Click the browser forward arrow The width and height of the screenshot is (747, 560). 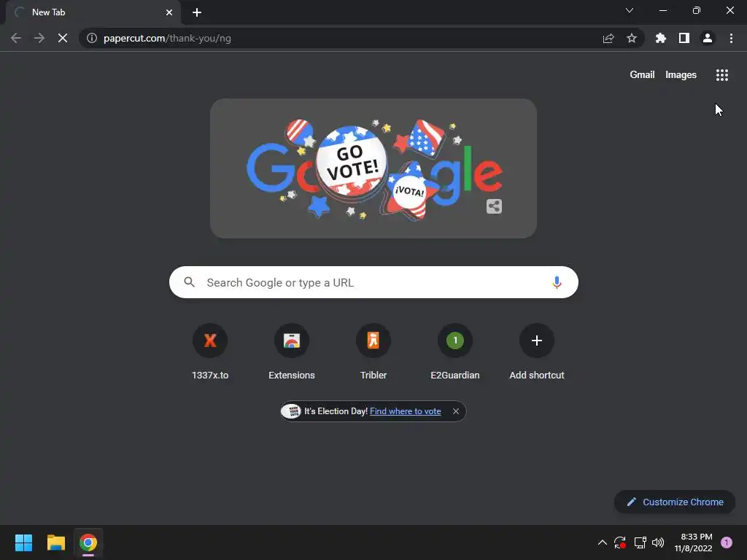[x=39, y=38]
